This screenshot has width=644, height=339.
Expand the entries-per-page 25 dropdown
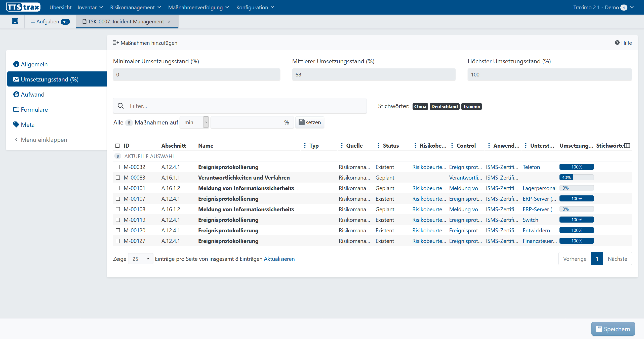(x=140, y=259)
